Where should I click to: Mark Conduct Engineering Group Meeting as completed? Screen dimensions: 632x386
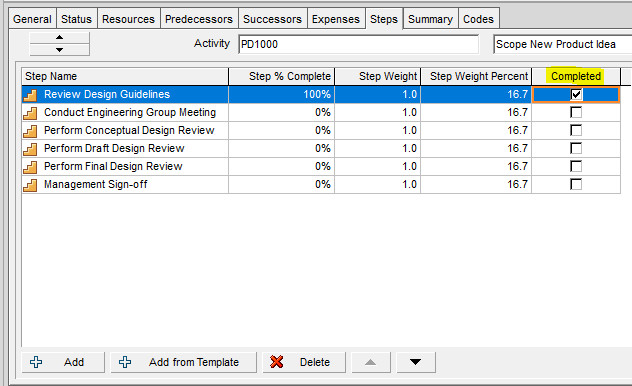(x=576, y=112)
